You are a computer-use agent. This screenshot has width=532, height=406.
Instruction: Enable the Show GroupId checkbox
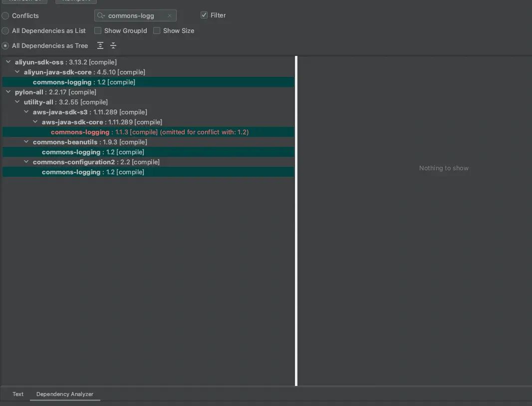point(98,30)
